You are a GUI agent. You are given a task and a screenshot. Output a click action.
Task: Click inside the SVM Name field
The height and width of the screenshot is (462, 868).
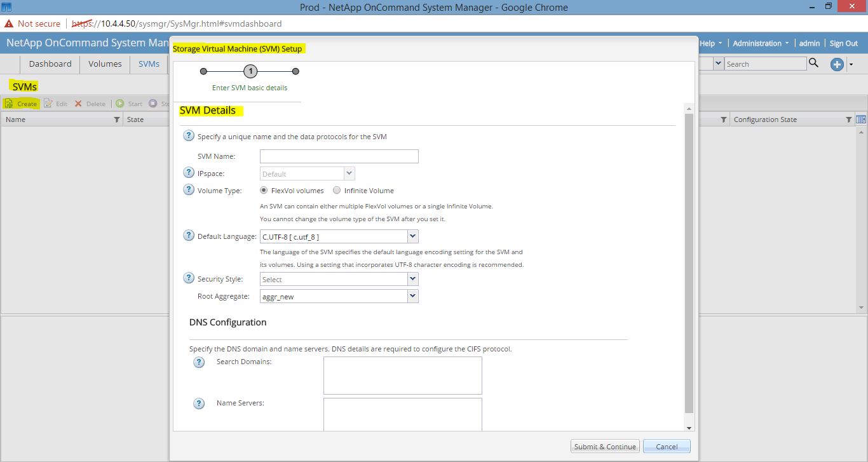pyautogui.click(x=339, y=156)
